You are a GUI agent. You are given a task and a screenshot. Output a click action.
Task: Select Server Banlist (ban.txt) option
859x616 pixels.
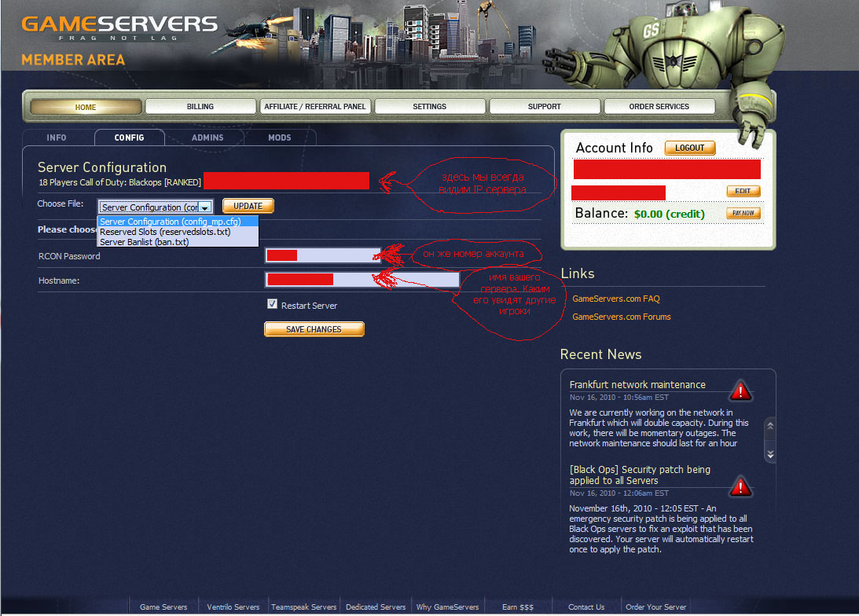(x=178, y=241)
